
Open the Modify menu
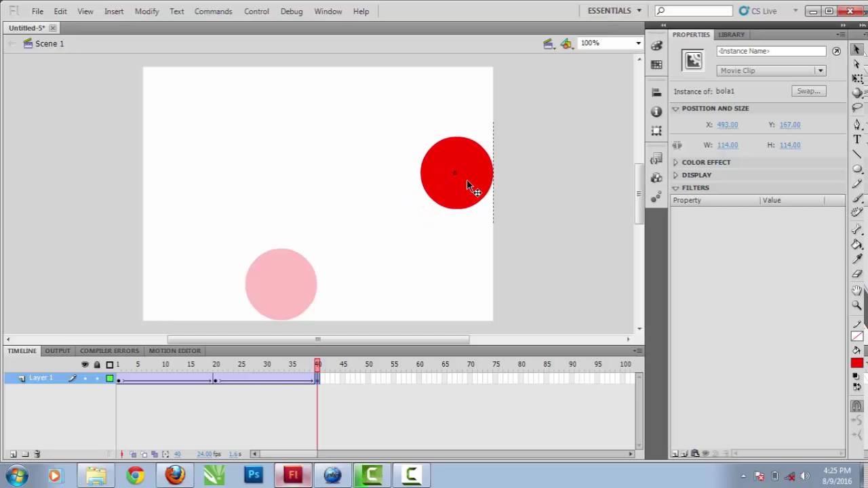click(x=146, y=12)
